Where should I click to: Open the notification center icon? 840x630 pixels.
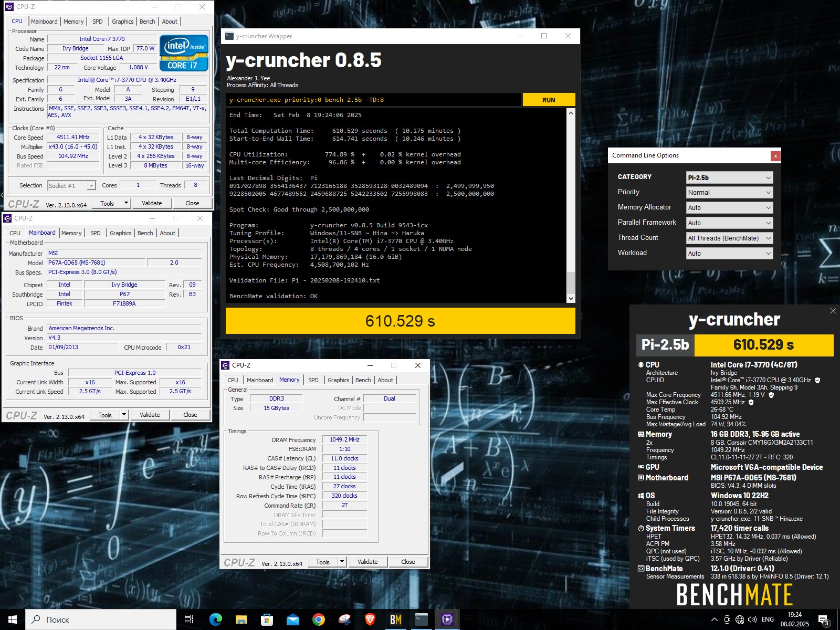(824, 620)
